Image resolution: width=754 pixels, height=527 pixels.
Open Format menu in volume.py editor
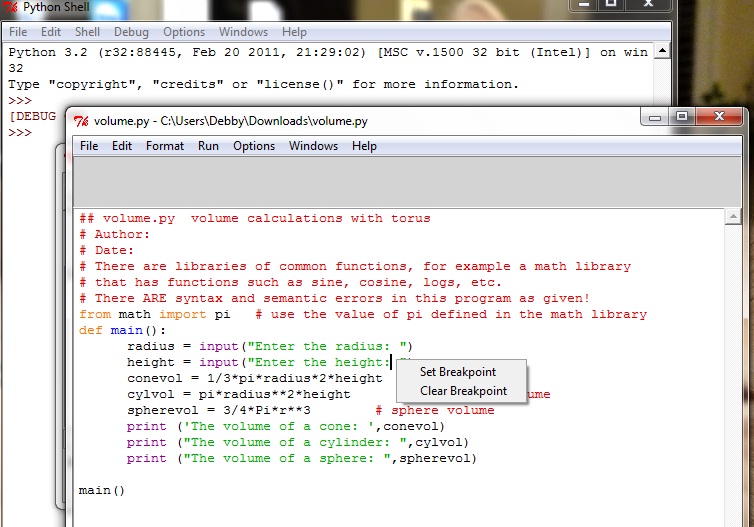[x=165, y=146]
